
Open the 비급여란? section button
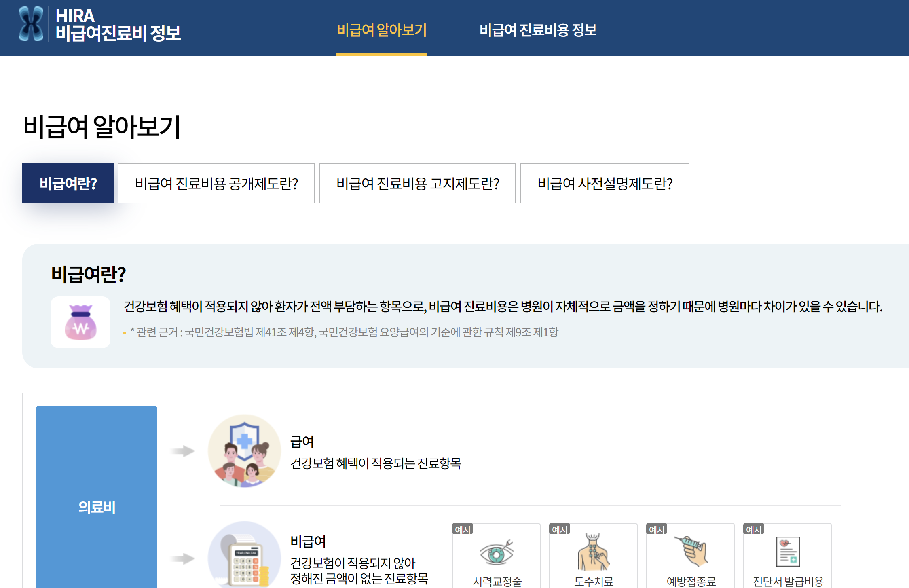68,183
